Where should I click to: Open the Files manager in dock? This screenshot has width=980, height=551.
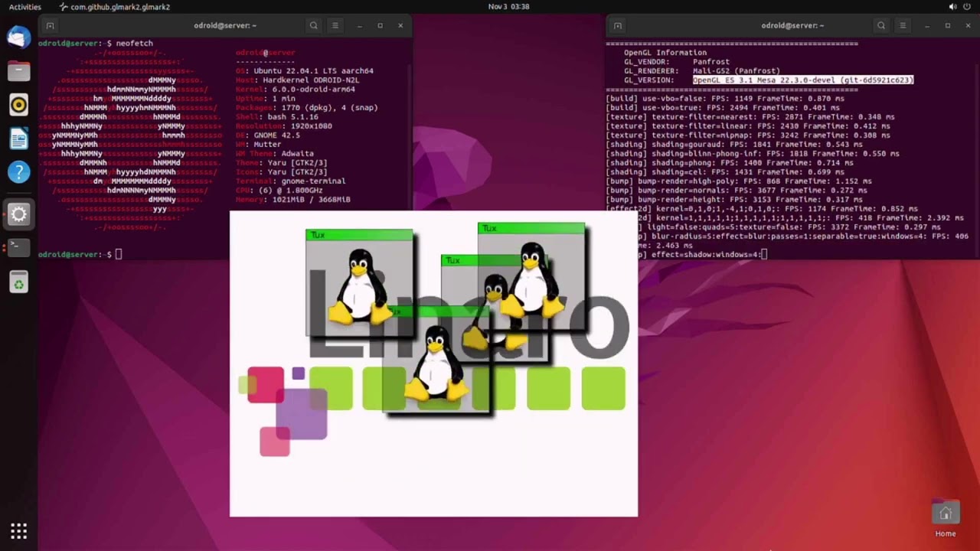pos(18,71)
